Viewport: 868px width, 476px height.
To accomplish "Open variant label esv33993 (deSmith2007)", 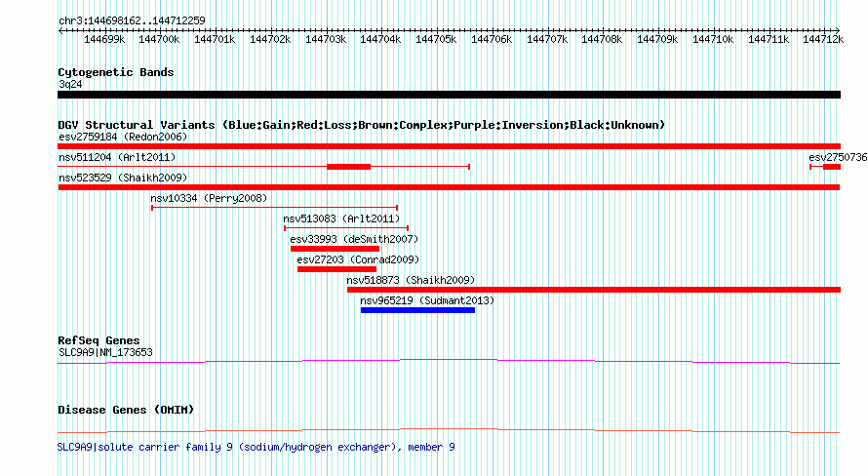I will point(354,239).
